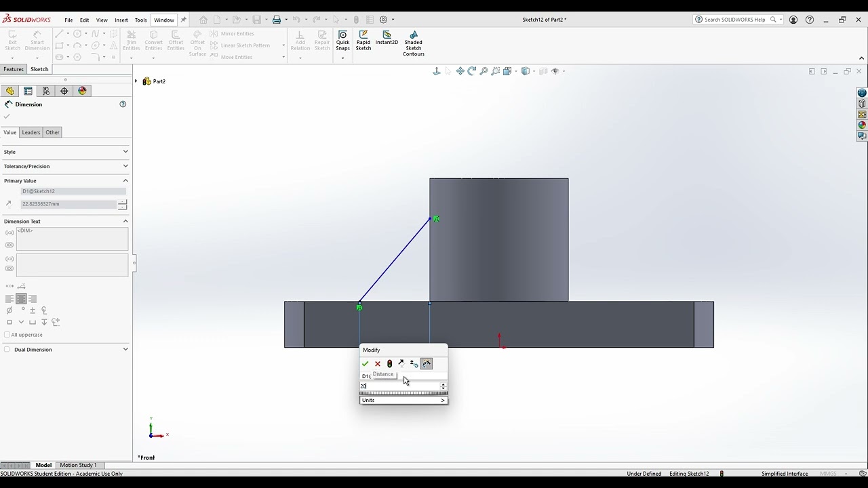Insert the plus/minus symbol into dimension text
Image resolution: width=868 pixels, height=488 pixels.
(33, 310)
